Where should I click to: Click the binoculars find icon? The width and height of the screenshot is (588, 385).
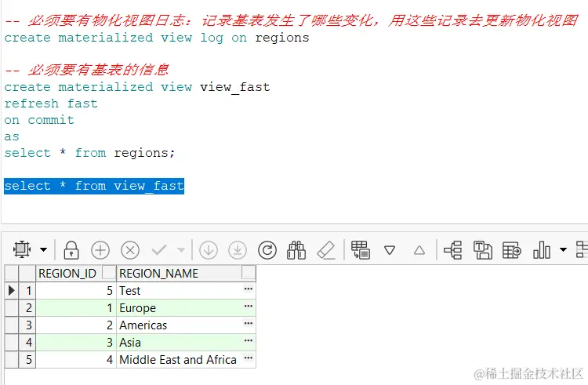coord(296,249)
